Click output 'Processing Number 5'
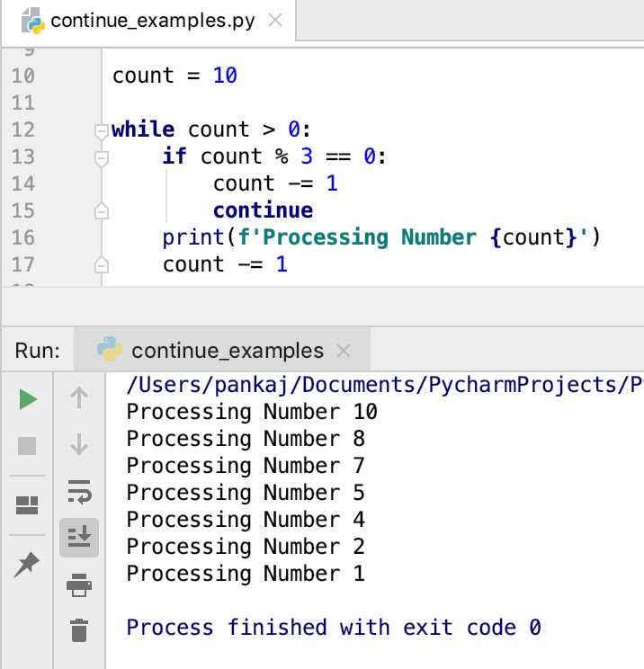The image size is (644, 669). [x=246, y=493]
